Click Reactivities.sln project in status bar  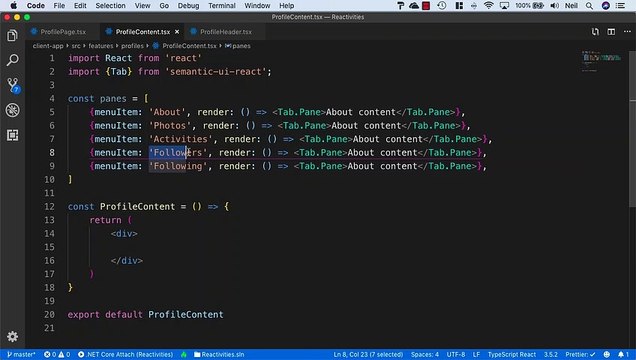tap(219, 354)
